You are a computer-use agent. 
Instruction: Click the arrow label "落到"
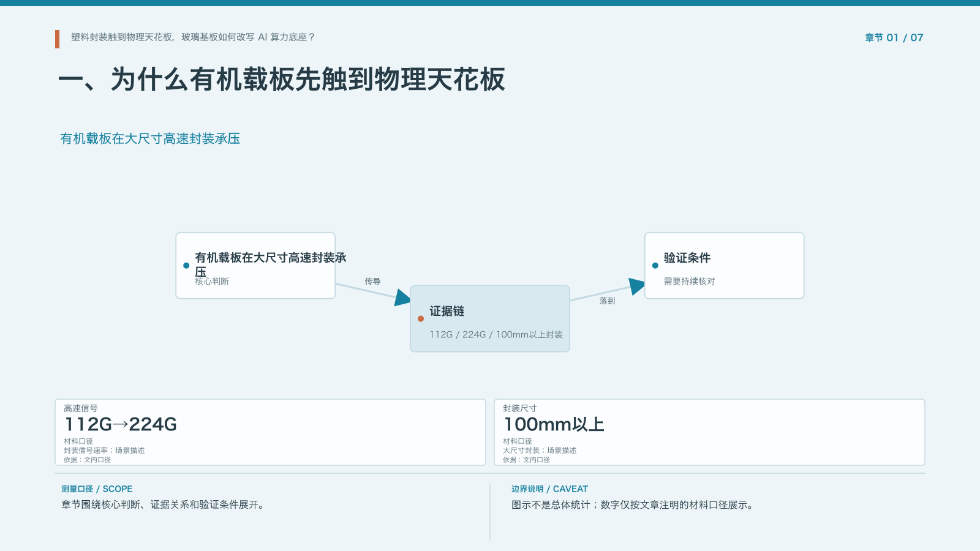(x=607, y=301)
